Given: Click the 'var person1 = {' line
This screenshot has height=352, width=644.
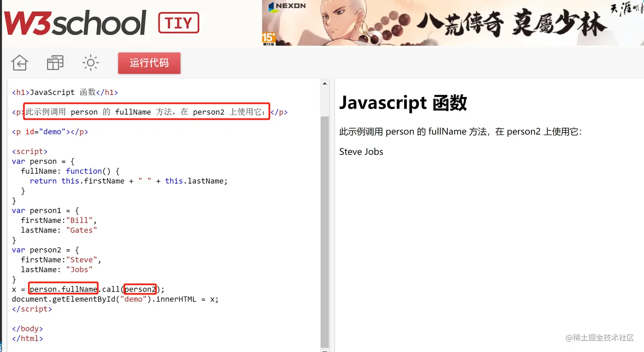Looking at the screenshot, I should 46,211.
